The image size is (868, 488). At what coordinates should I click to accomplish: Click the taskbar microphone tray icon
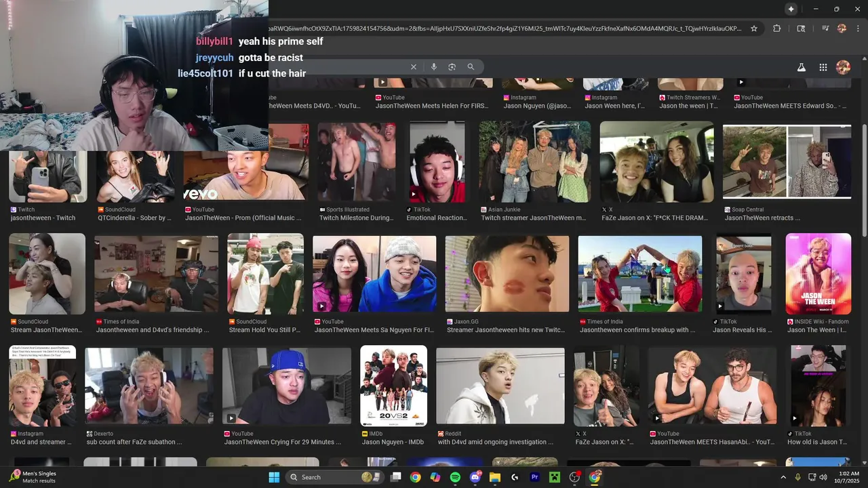[797, 477]
